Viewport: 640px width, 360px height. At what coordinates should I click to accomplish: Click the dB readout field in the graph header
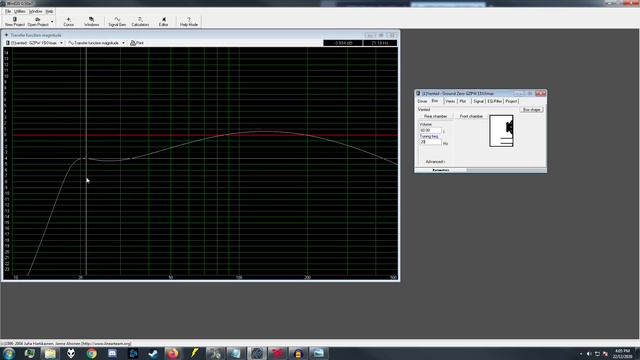click(x=342, y=43)
